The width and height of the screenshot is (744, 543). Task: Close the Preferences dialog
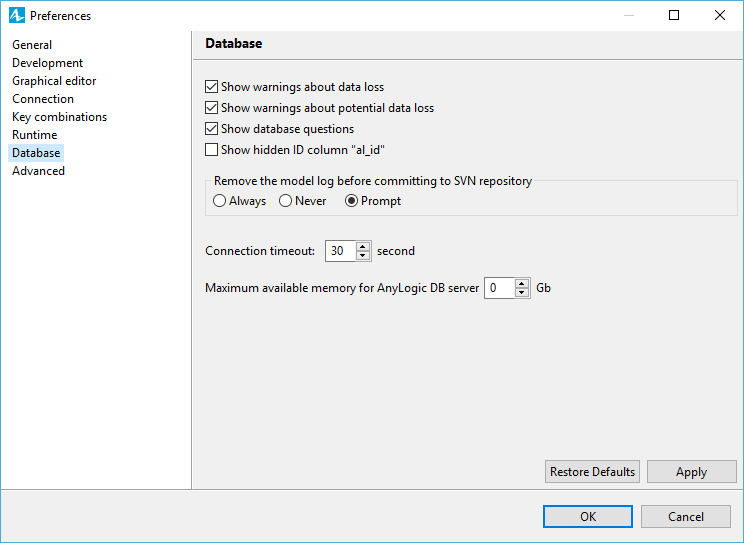[x=720, y=15]
